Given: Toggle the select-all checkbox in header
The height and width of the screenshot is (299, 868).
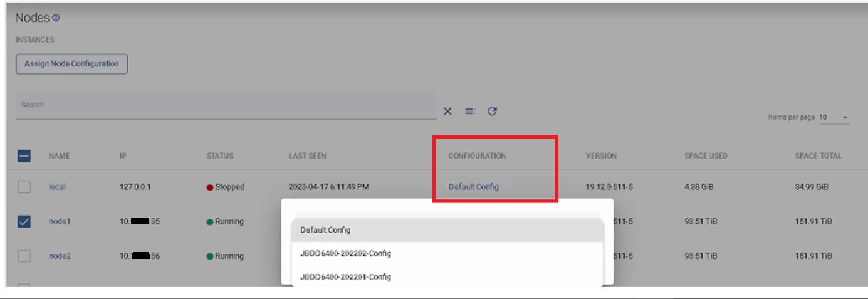Looking at the screenshot, I should (24, 156).
